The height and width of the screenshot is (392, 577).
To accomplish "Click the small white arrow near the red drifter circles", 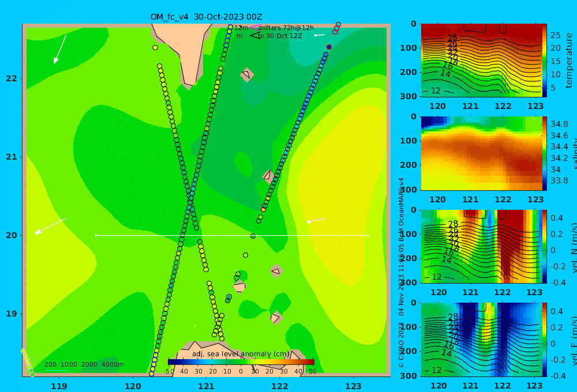I will pyautogui.click(x=319, y=35).
